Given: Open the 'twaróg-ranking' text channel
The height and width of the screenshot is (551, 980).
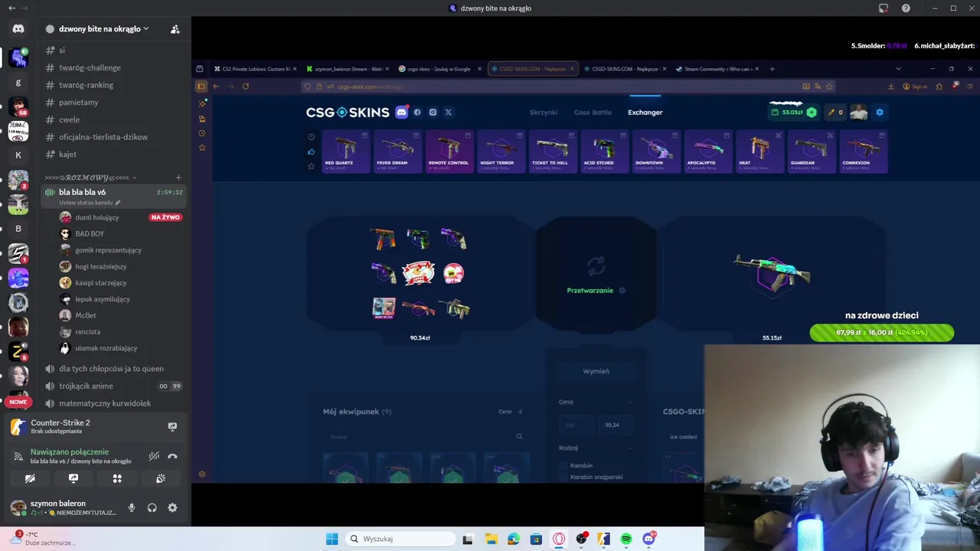Looking at the screenshot, I should 86,85.
